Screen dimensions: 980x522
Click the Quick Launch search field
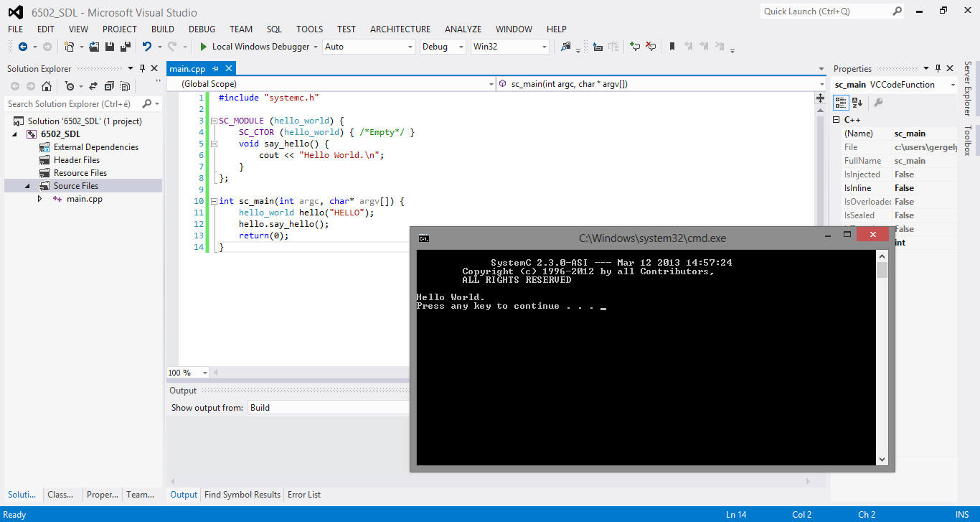pos(825,11)
